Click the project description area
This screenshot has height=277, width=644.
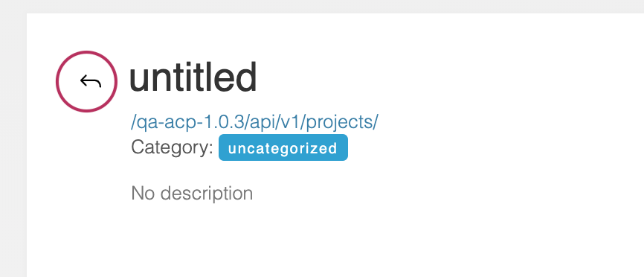tap(192, 194)
